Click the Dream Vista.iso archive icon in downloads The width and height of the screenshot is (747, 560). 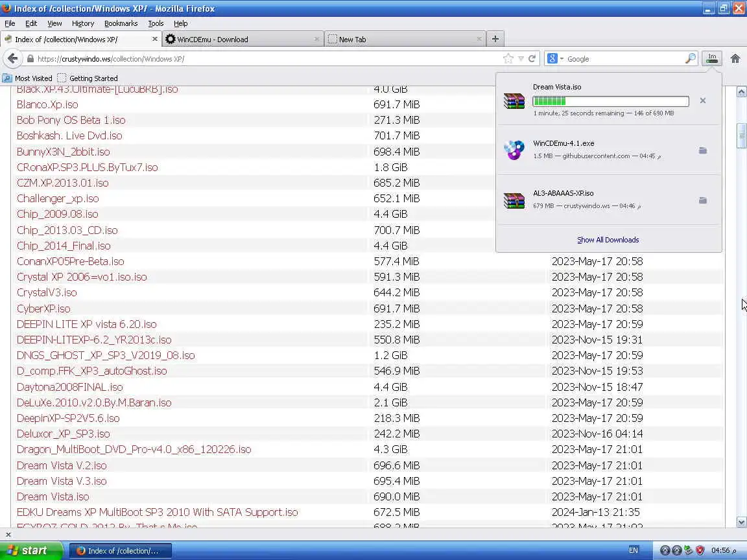tap(514, 100)
